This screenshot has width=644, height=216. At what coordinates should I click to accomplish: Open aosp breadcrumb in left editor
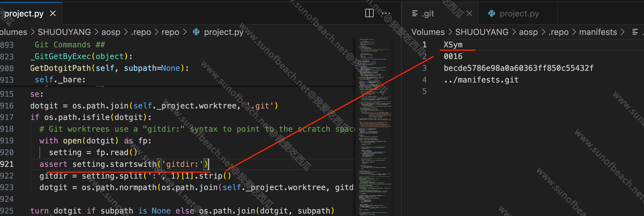111,32
